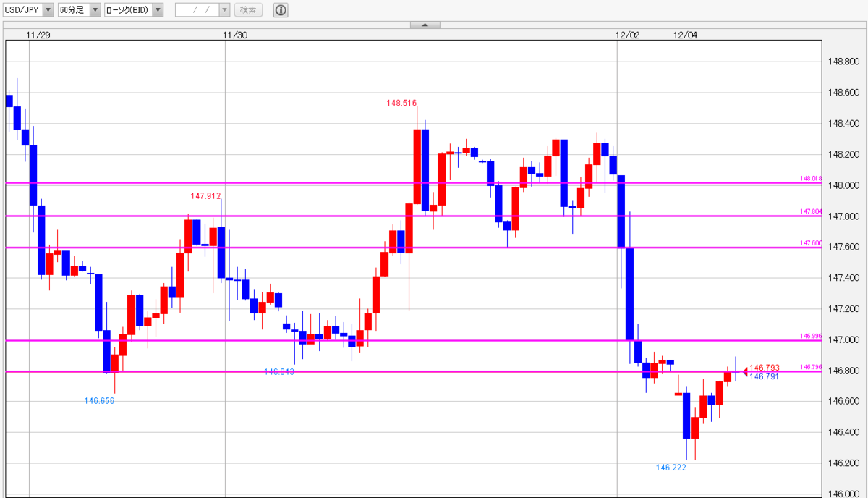Select the 148.018 horizontal line label
Screen dimensions: 868x498
[x=811, y=178]
